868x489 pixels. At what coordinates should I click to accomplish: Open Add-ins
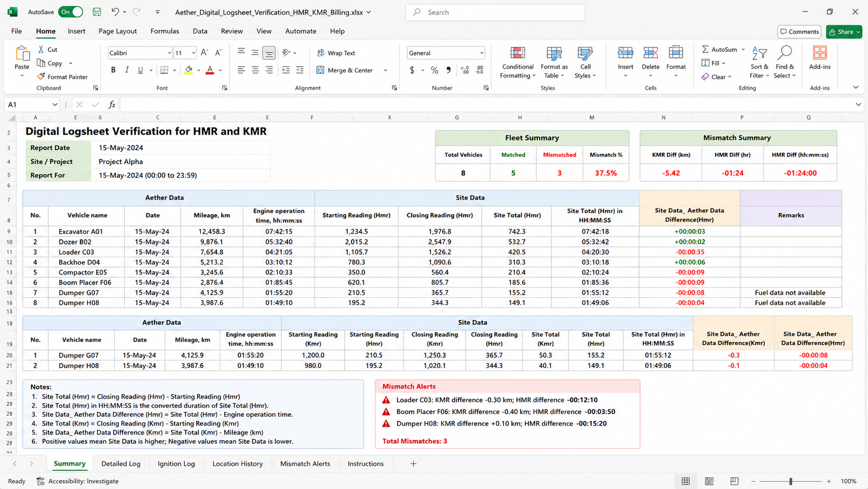pos(820,57)
